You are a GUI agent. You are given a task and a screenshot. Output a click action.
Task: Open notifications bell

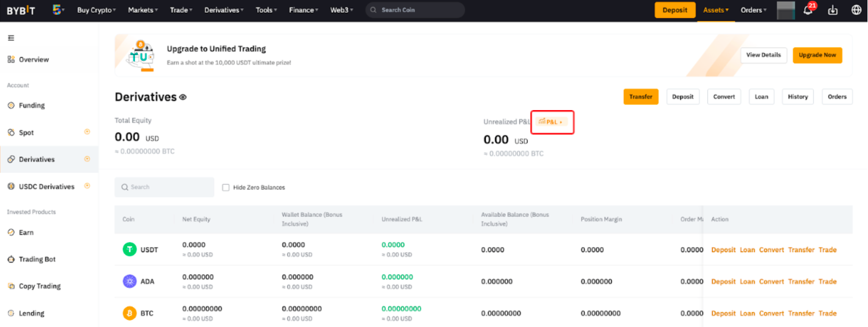[x=808, y=10]
